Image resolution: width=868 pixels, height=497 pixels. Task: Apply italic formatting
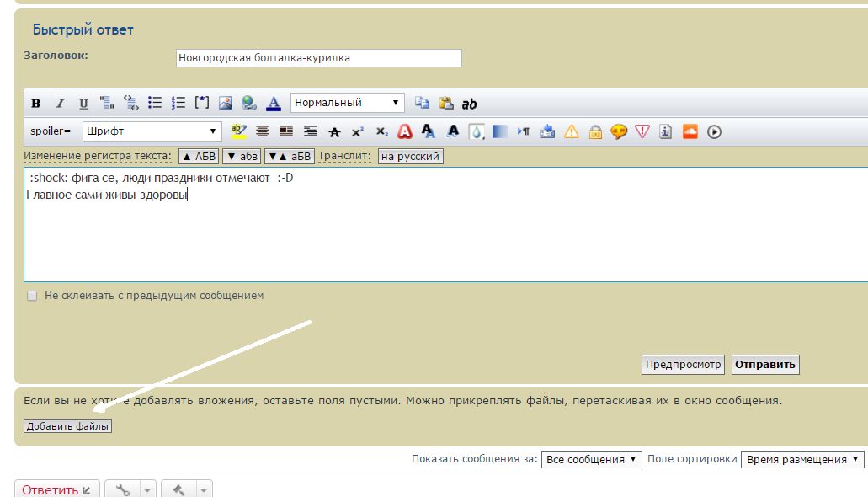pyautogui.click(x=60, y=104)
